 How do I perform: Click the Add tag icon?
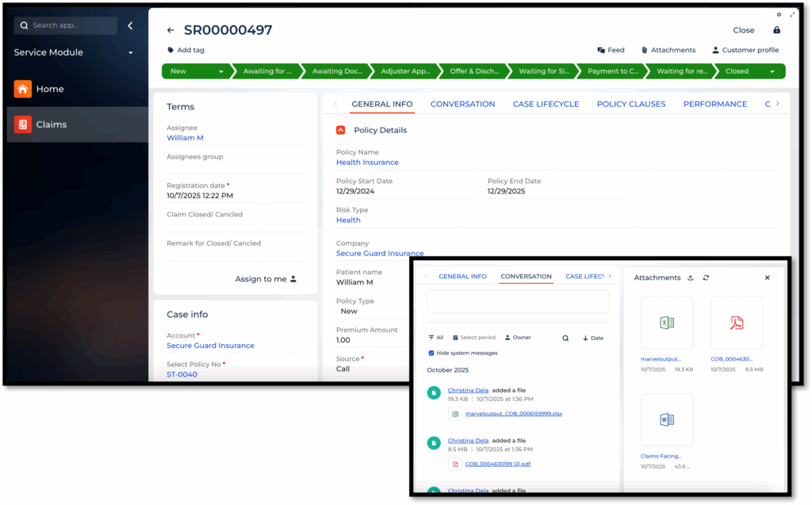pyautogui.click(x=170, y=50)
